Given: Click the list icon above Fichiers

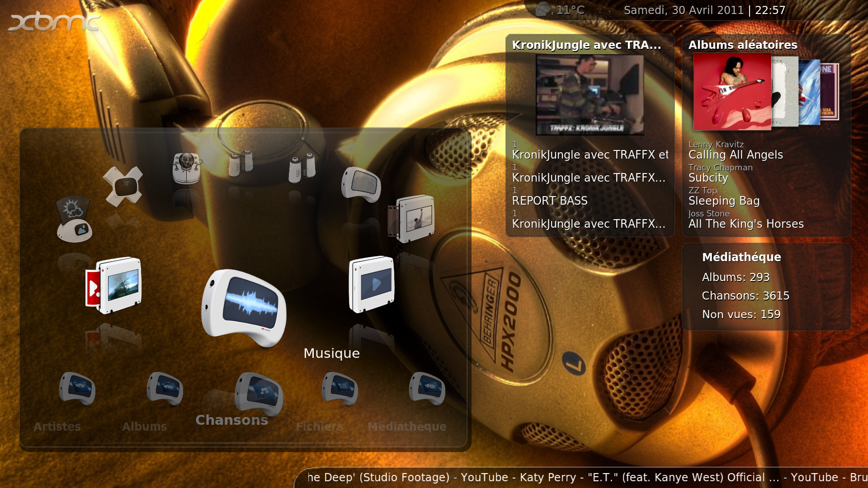Looking at the screenshot, I should click(x=340, y=389).
